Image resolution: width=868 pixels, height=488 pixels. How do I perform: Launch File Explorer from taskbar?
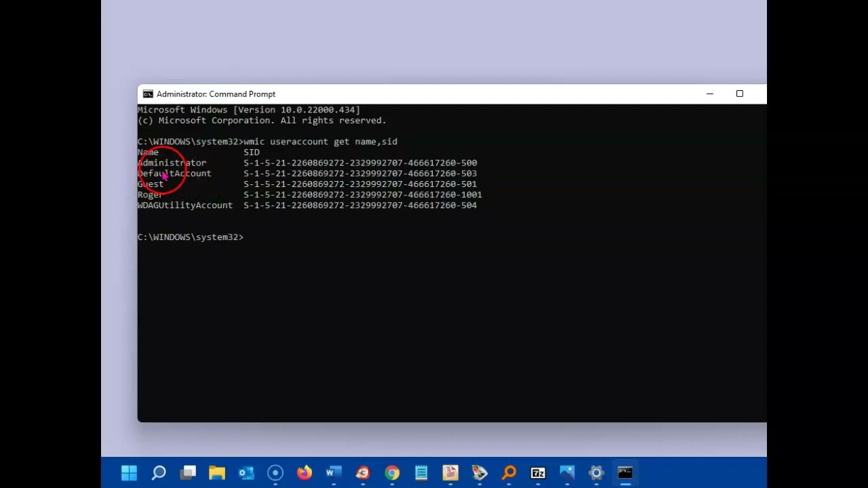217,472
